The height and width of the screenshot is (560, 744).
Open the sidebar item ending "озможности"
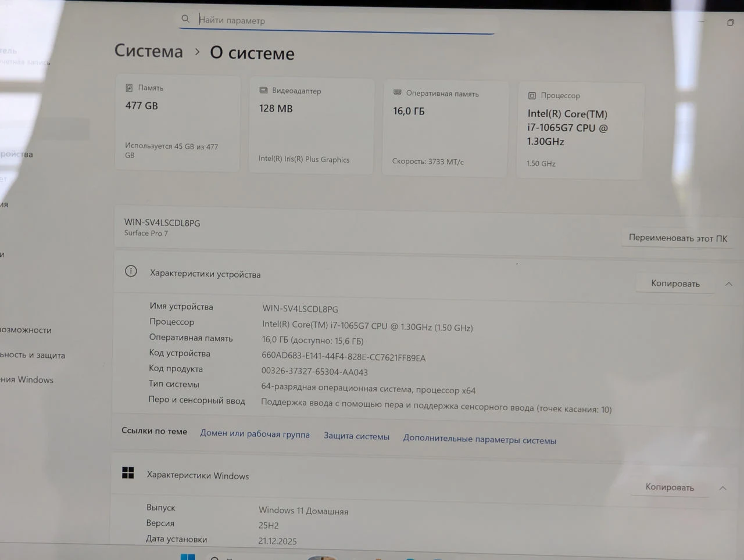click(x=26, y=330)
